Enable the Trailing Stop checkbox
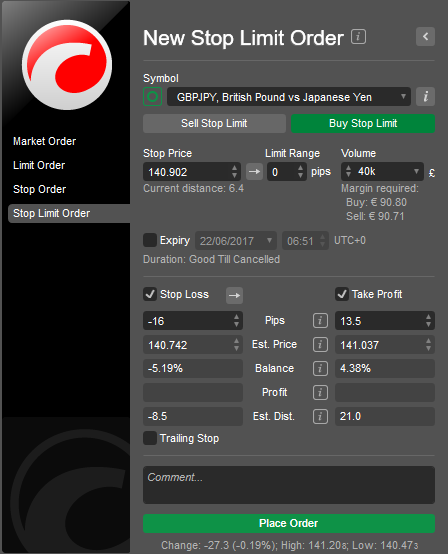This screenshot has width=448, height=554. pos(150,438)
